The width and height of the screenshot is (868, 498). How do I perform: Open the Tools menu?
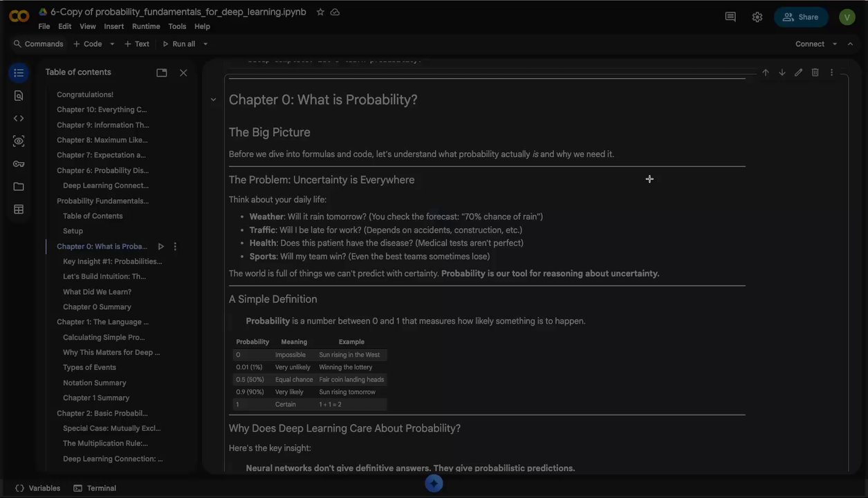tap(177, 26)
